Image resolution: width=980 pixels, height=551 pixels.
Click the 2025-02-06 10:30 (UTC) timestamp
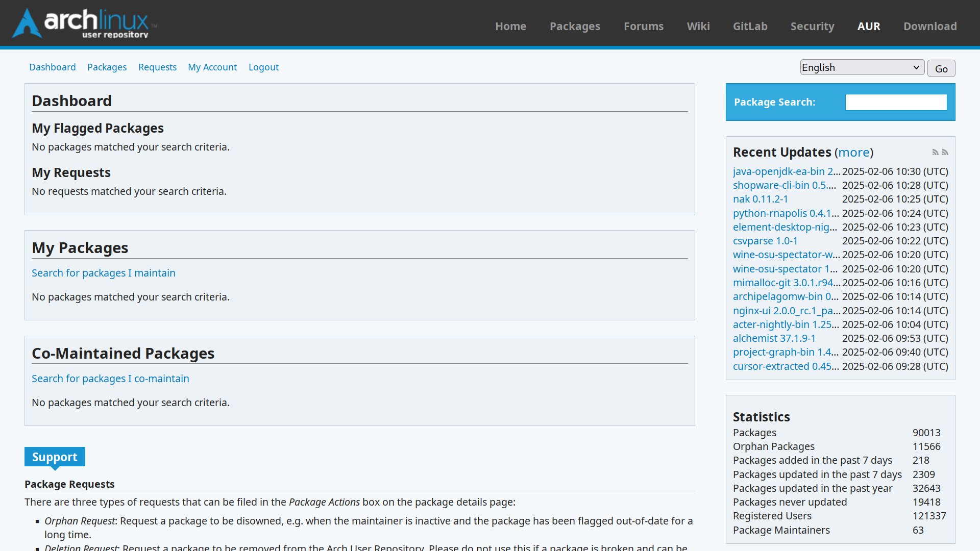pyautogui.click(x=895, y=171)
